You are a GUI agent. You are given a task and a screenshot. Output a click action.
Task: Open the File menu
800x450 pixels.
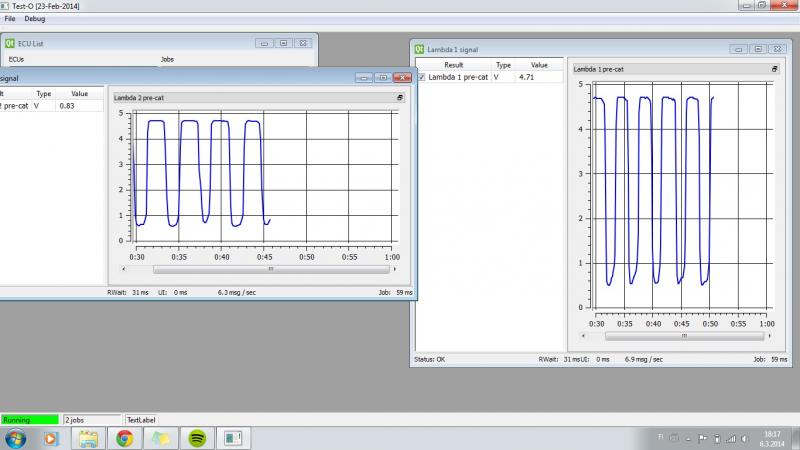[x=10, y=19]
